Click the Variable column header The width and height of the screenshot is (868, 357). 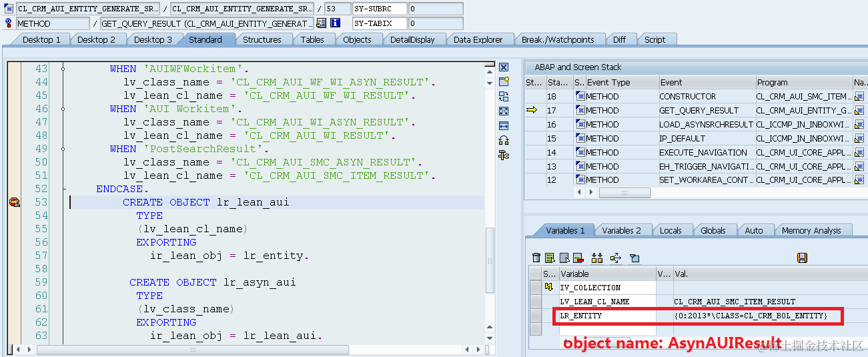tap(607, 274)
